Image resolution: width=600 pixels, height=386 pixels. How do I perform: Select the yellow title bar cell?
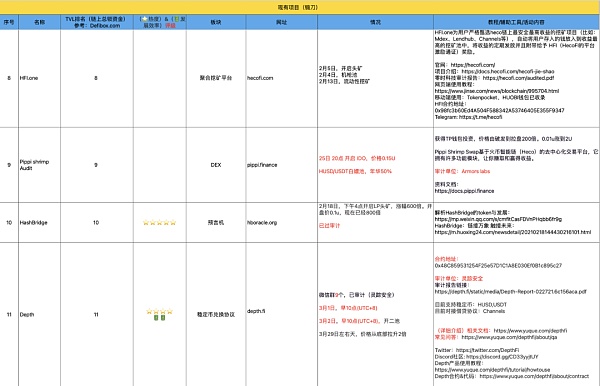[x=300, y=7]
